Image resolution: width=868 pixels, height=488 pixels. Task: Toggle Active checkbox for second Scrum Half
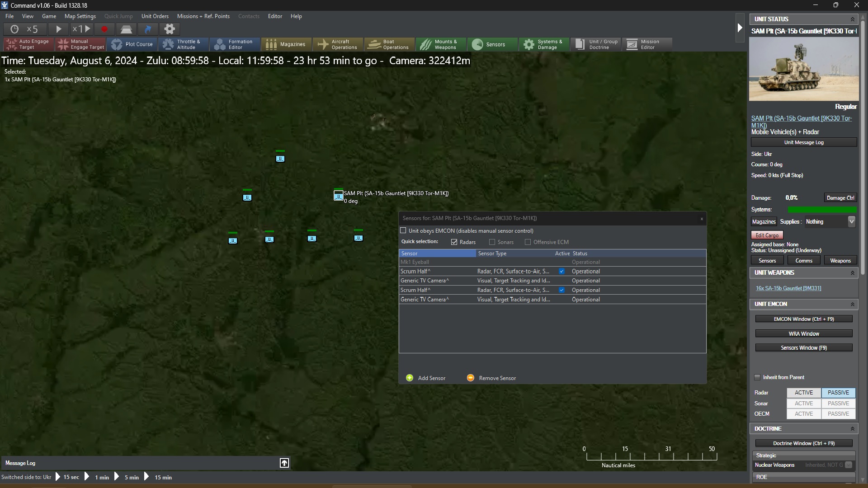[x=562, y=290]
